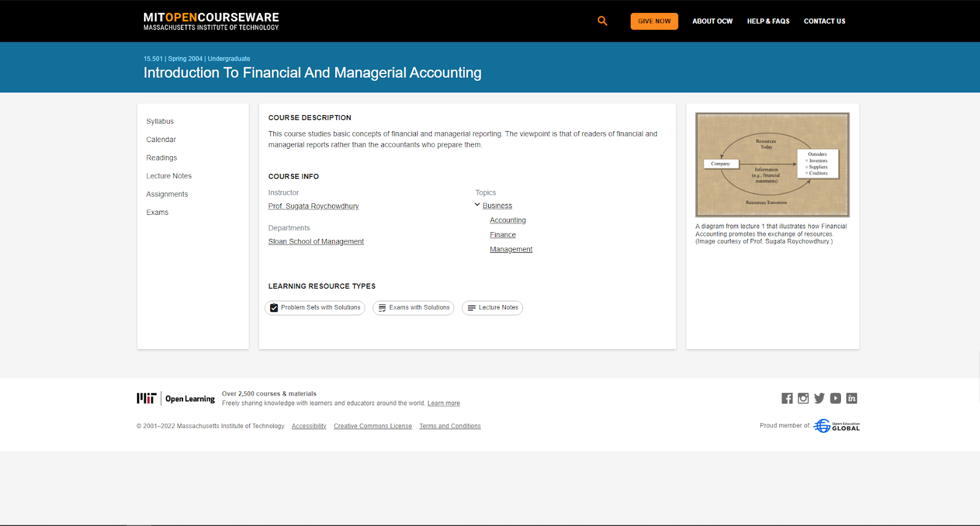
Task: Go to the Lecture Notes sidebar section
Action: coord(169,176)
